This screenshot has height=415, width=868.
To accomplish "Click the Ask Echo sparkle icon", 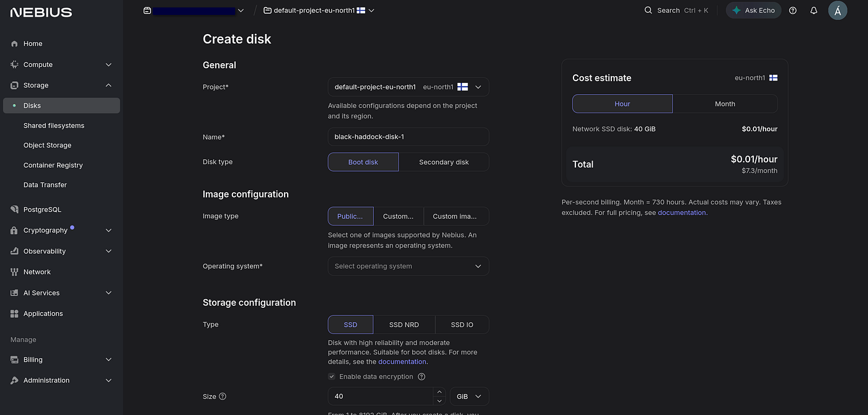I will [x=737, y=11].
